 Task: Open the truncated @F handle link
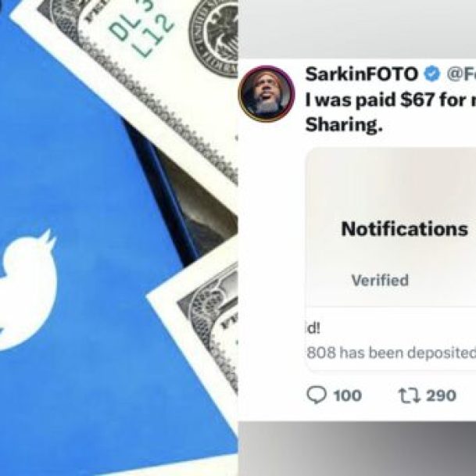pyautogui.click(x=461, y=74)
